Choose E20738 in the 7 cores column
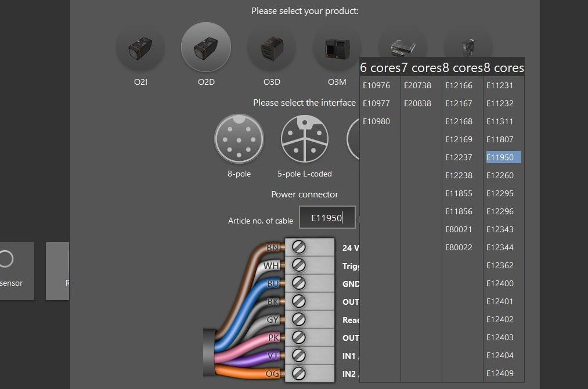Image resolution: width=588 pixels, height=389 pixels. tap(418, 85)
